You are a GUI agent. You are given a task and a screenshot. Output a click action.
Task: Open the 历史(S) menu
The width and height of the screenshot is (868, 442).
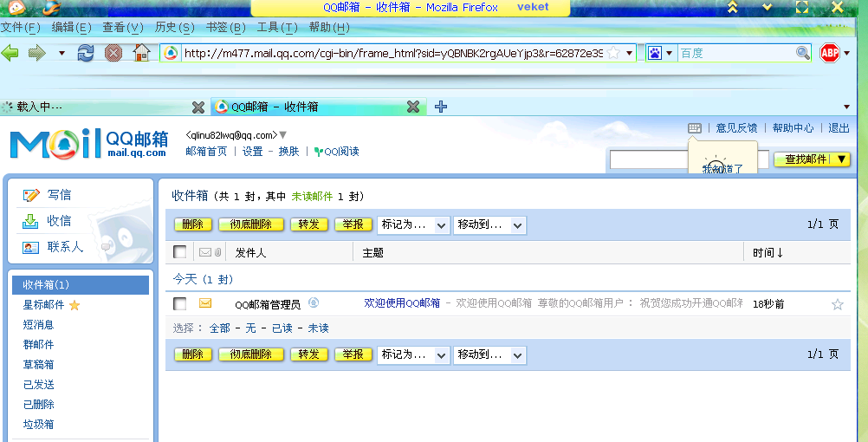[x=174, y=27]
